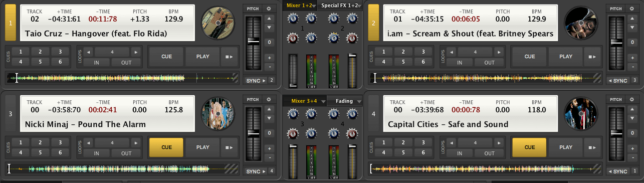644x183 pixels.
Task: Click deck 1 stutter play icon
Action: click(229, 57)
